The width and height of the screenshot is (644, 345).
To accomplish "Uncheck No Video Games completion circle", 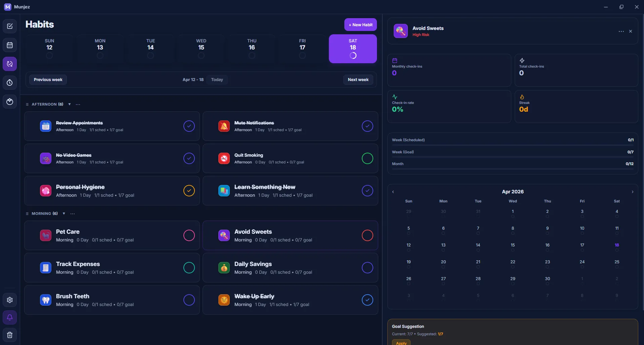I will (x=189, y=158).
